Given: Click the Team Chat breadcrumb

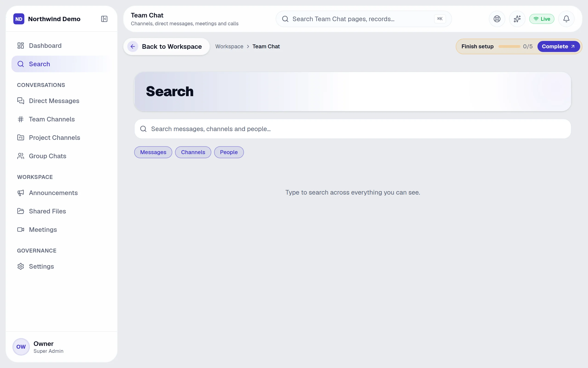Looking at the screenshot, I should (x=266, y=46).
